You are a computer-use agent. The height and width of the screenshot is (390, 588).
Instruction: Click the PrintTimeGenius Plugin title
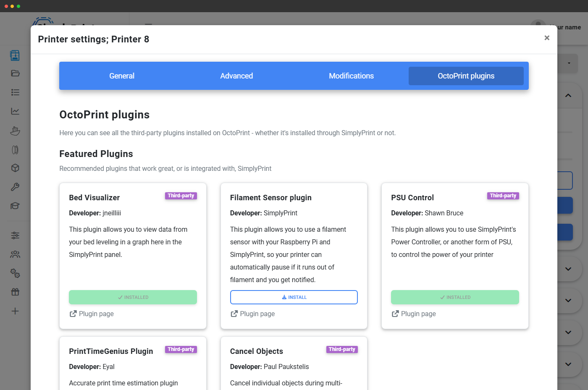(111, 351)
